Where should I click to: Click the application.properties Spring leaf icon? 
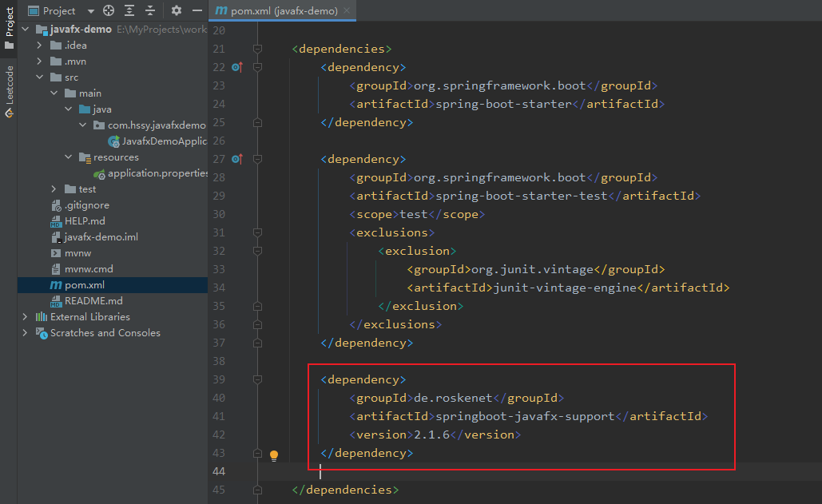(x=99, y=174)
